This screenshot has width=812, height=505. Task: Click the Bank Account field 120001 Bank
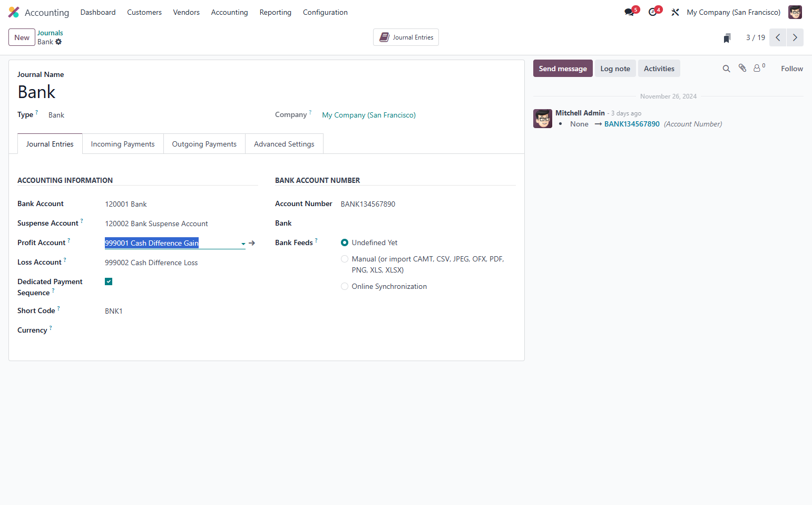[181, 204]
